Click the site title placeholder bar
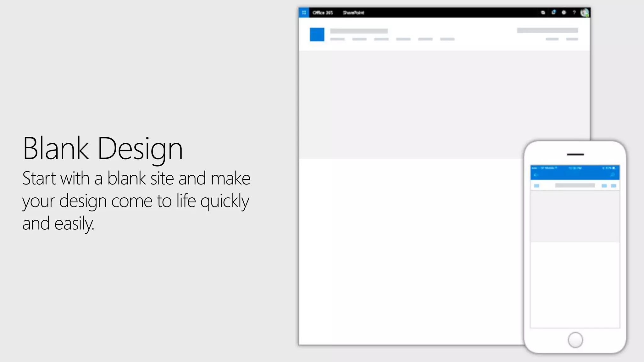Viewport: 644px width, 362px height. (x=359, y=31)
